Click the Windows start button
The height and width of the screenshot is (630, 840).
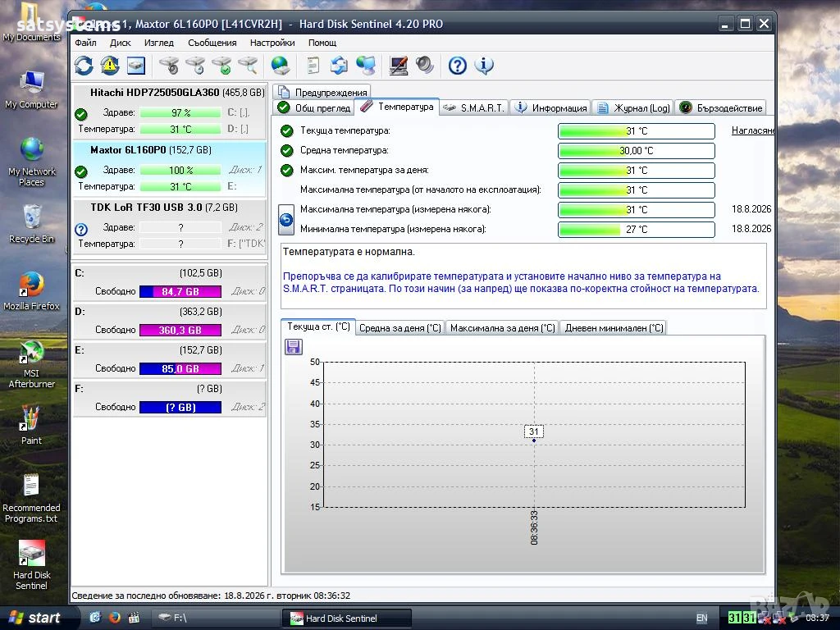(36, 618)
